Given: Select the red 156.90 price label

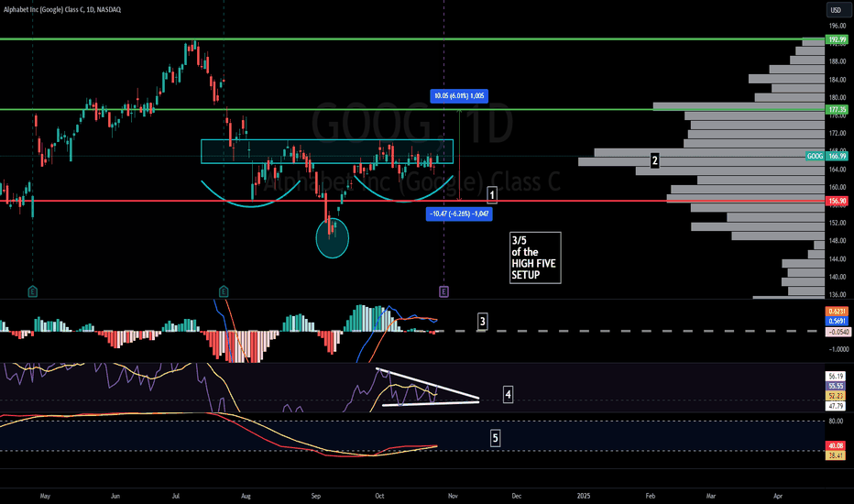Looking at the screenshot, I should point(837,201).
